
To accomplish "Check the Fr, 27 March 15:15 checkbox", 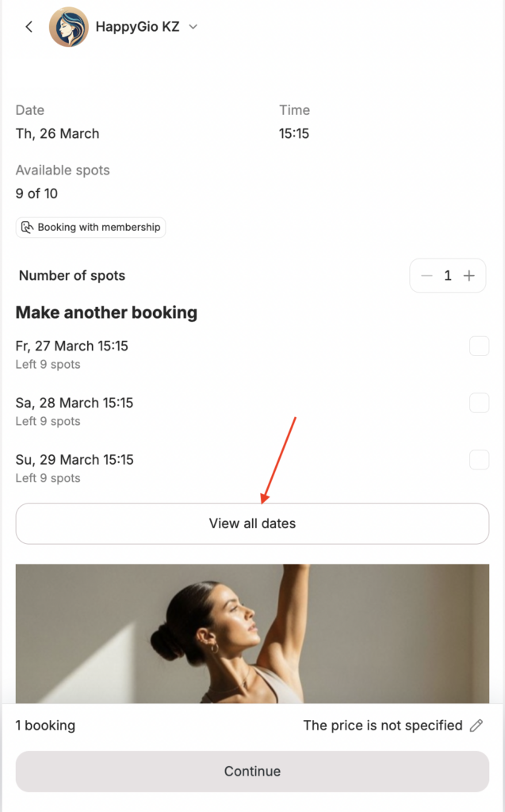I will click(479, 347).
